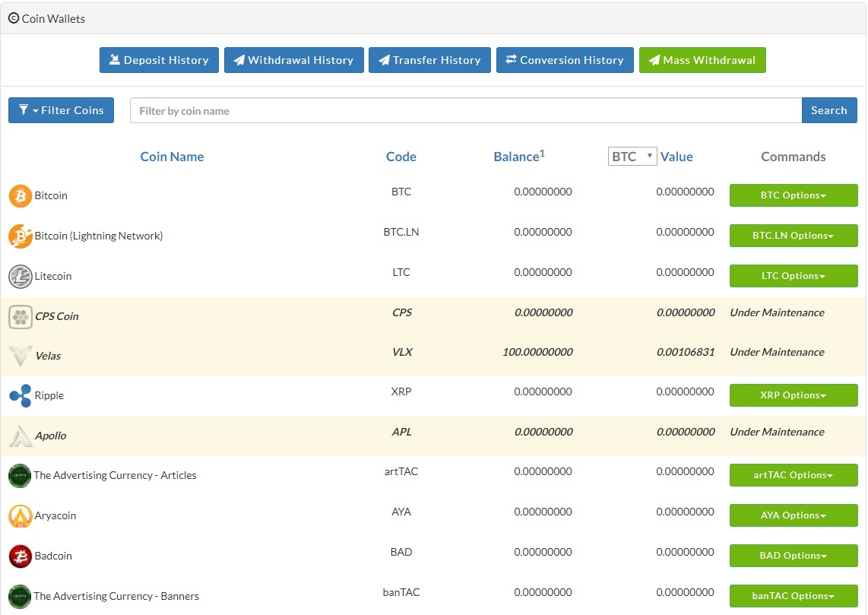Viewport: 868px width, 615px height.
Task: Click the Velas balance 100.00000000
Action: (x=537, y=352)
